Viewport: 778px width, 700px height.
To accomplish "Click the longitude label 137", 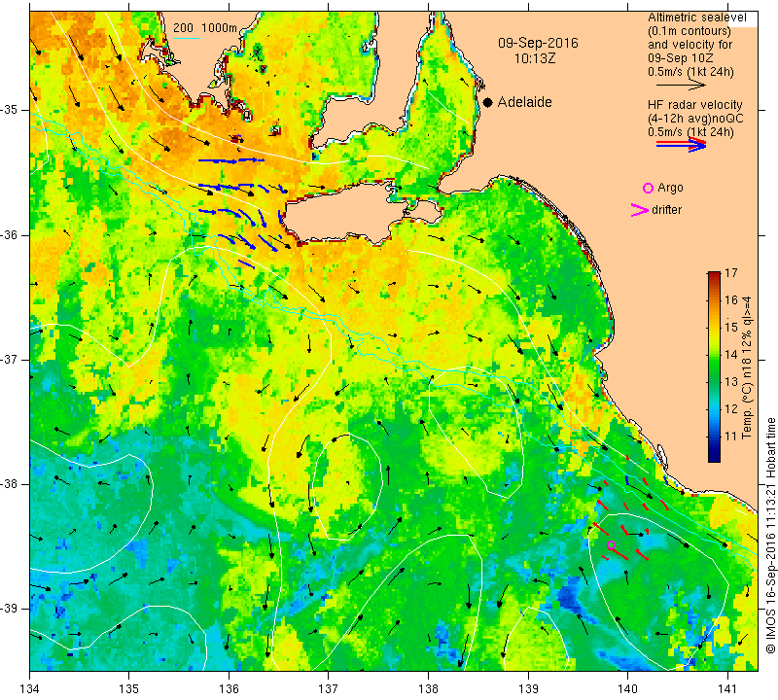I will [x=329, y=689].
